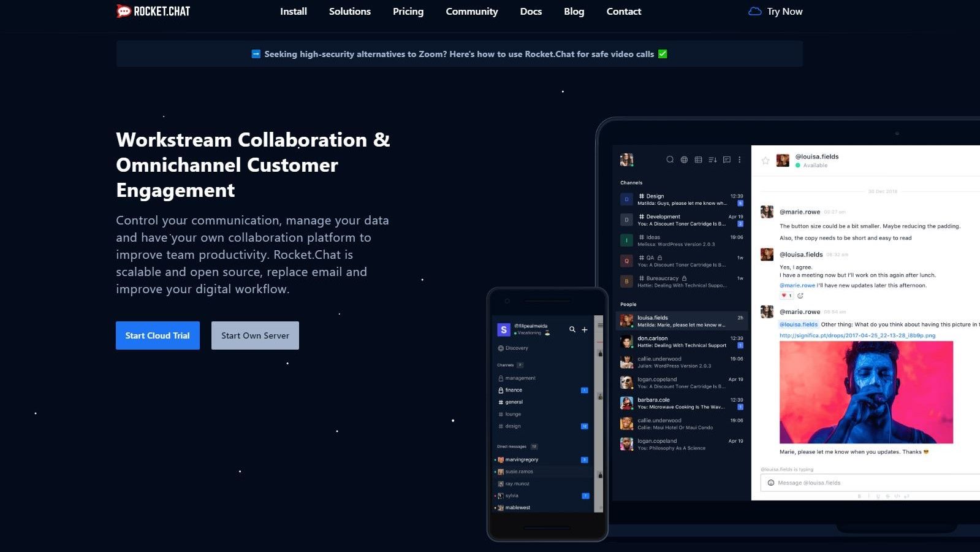Open the globe directory icon in desktop sidebar
The width and height of the screenshot is (980, 552).
684,159
